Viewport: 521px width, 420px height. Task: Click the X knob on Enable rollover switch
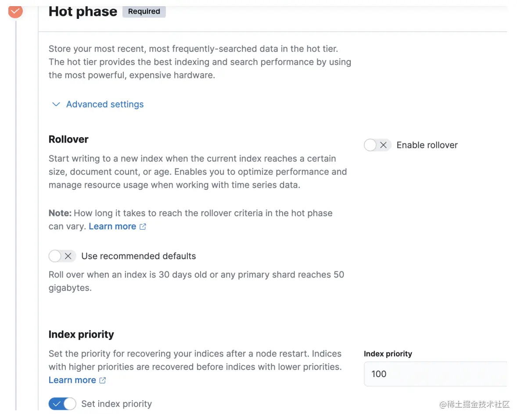[383, 145]
